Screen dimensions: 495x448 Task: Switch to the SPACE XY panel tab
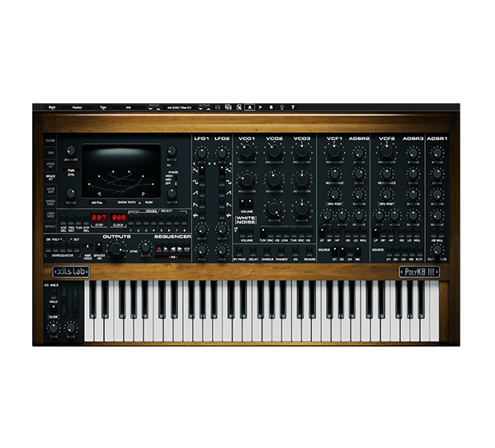point(50,177)
